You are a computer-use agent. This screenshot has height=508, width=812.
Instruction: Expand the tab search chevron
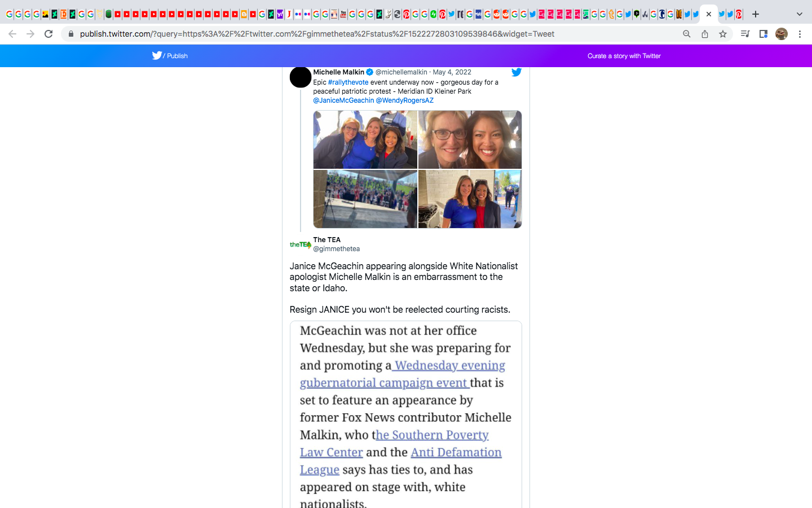[799, 14]
